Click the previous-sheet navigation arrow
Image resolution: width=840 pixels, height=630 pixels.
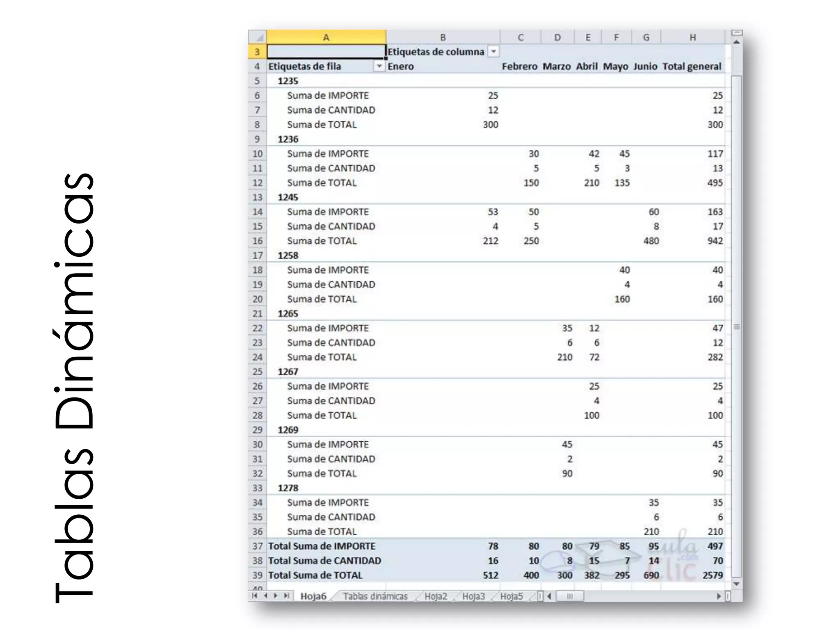tap(266, 596)
